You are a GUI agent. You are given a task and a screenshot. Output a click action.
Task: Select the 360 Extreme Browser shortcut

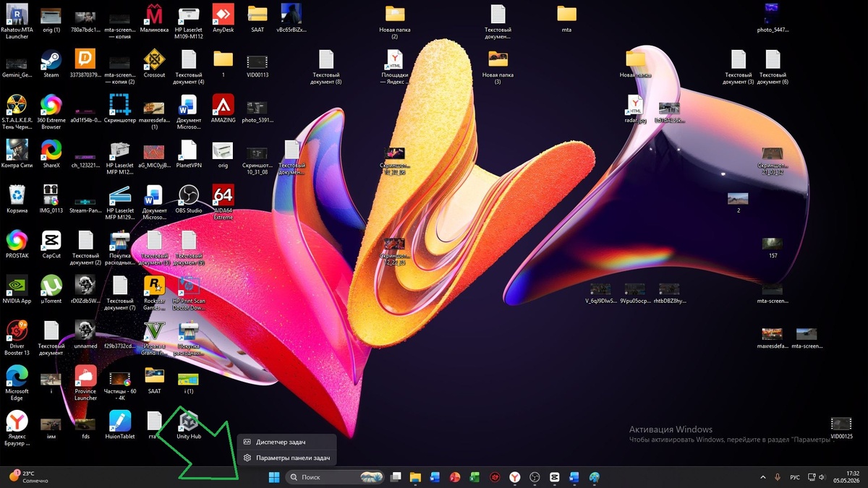[51, 112]
